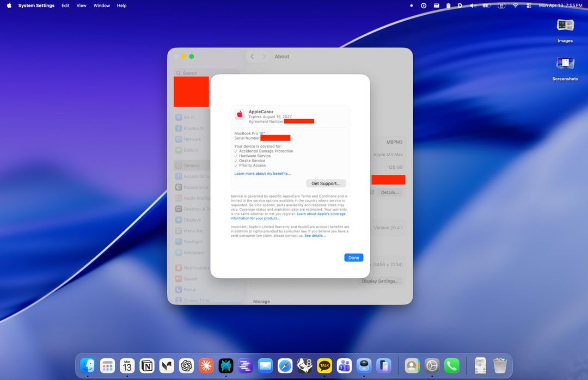Open Control Center from the menu bar
The height and width of the screenshot is (380, 588).
[529, 5]
